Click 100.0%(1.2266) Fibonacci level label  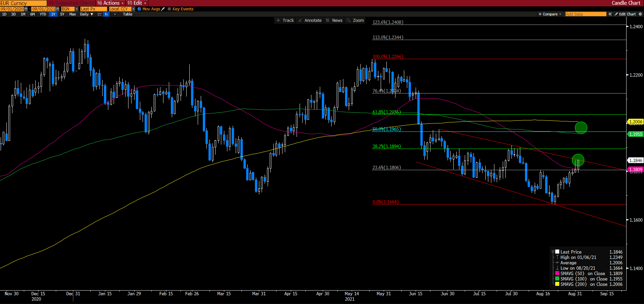pos(388,56)
